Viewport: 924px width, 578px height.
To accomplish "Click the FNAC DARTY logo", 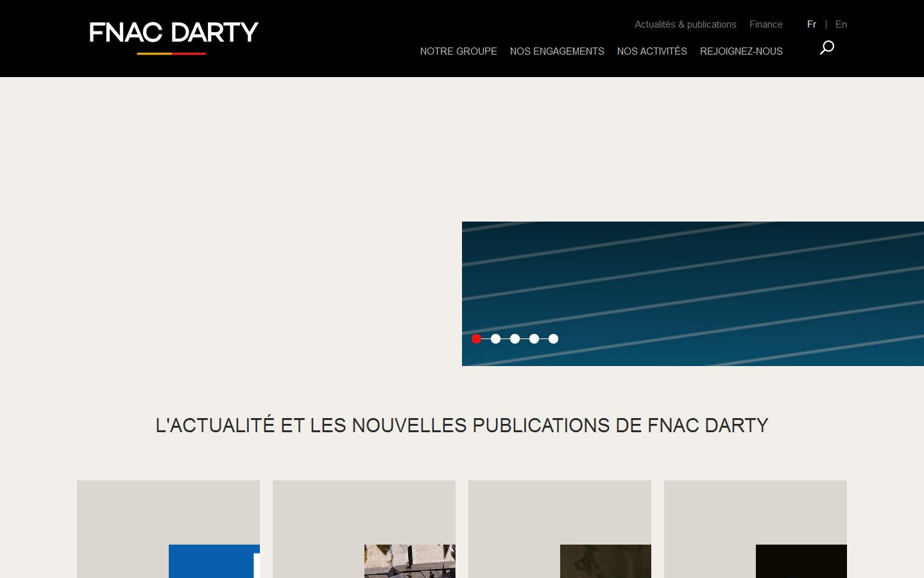I will click(x=172, y=35).
